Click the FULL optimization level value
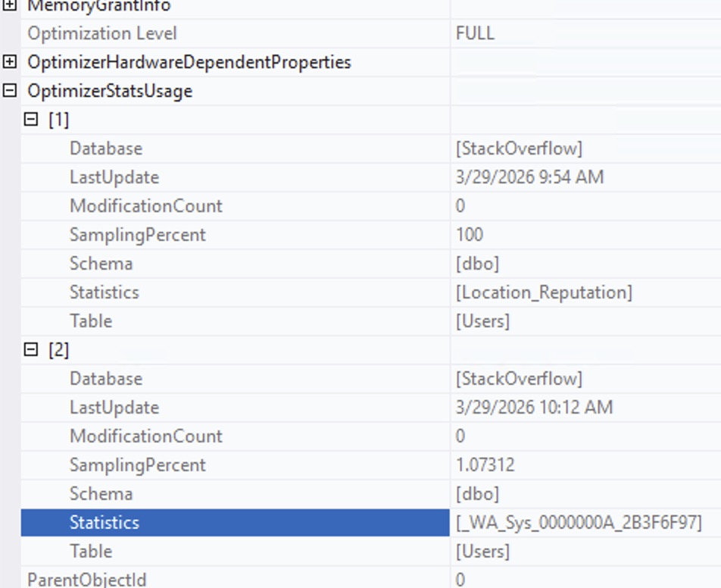Viewport: 721px width, 588px height. [x=475, y=33]
